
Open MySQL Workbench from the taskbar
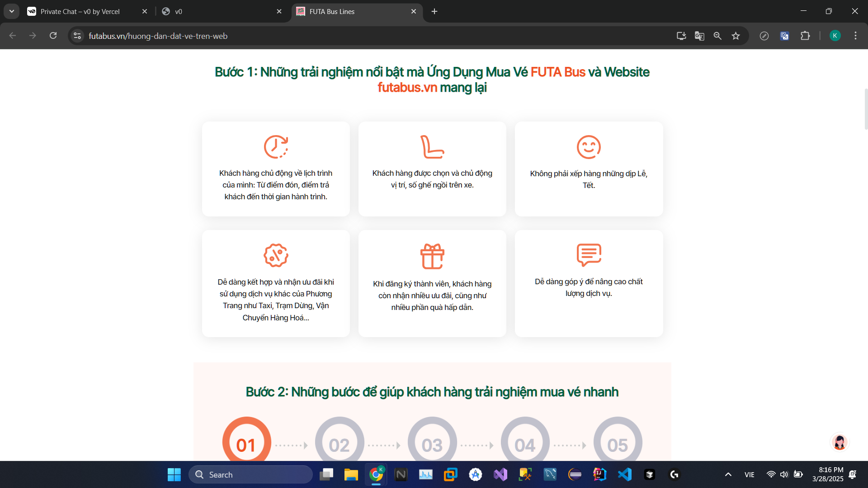[x=550, y=474]
